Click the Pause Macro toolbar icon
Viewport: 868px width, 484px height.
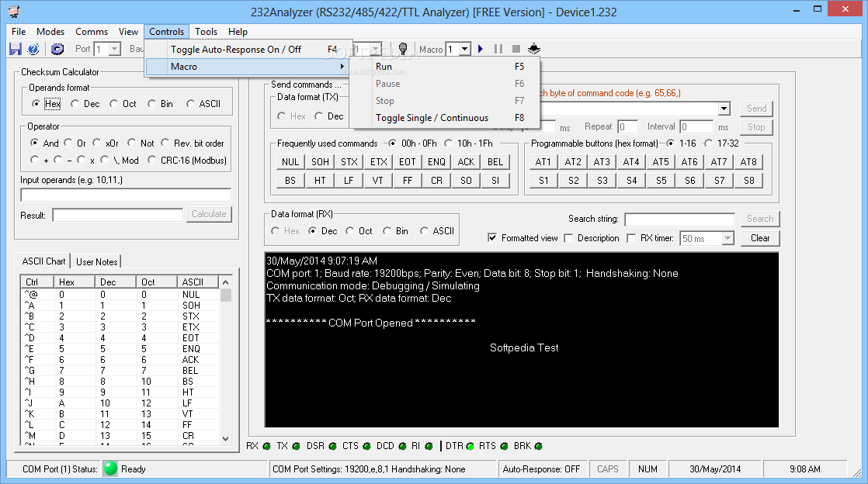coord(498,49)
